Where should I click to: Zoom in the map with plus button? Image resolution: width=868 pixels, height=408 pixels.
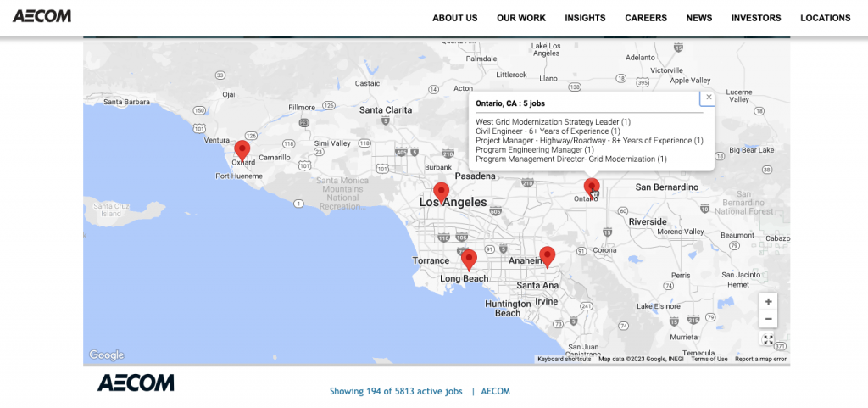[768, 302]
